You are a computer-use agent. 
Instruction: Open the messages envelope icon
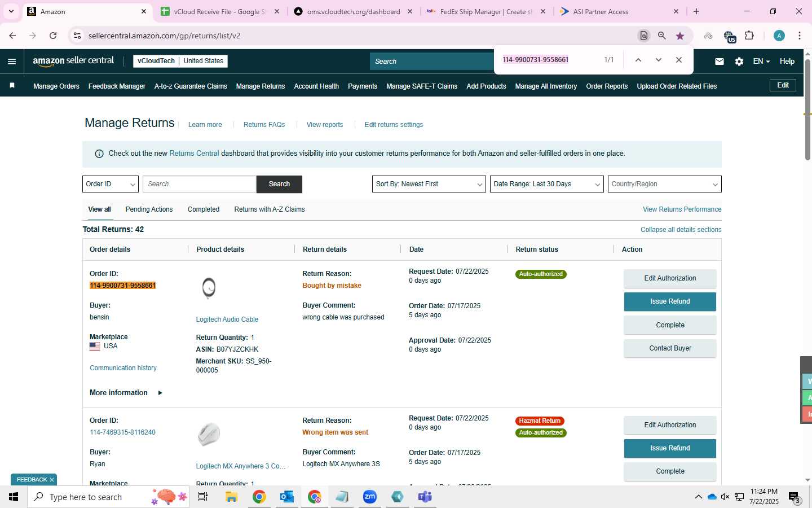pyautogui.click(x=719, y=62)
